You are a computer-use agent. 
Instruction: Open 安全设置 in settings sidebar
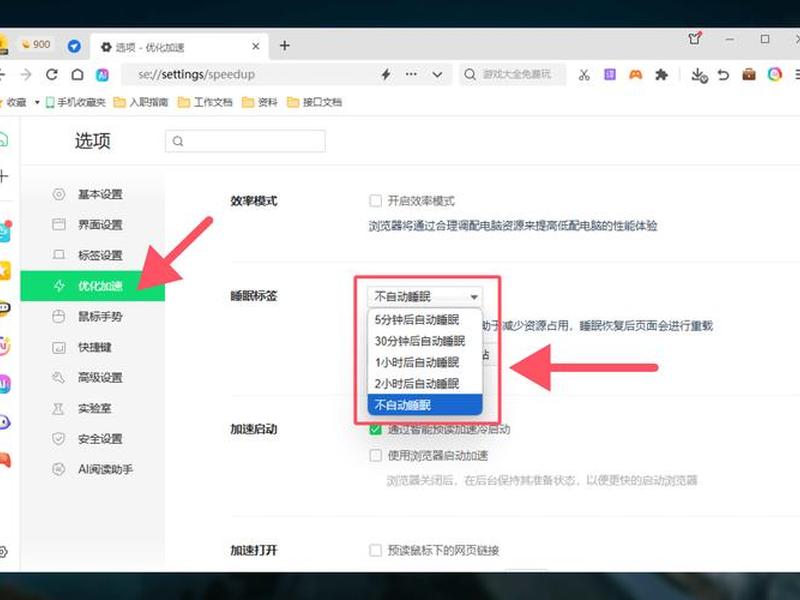pyautogui.click(x=92, y=439)
